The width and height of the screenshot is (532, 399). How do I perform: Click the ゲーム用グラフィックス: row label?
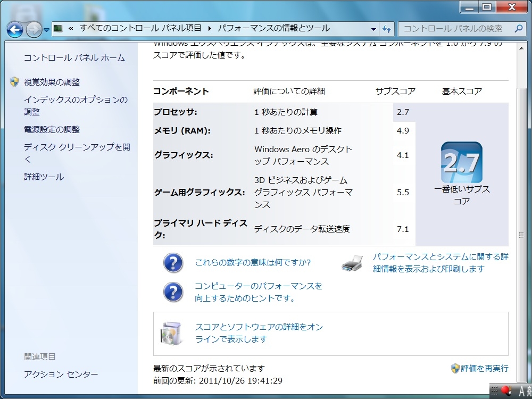pos(199,193)
